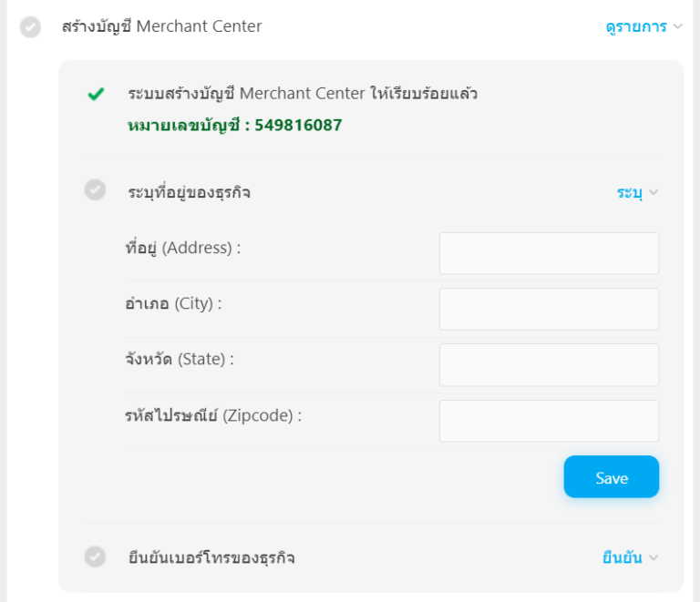Viewport: 700px width, 602px height.
Task: Click the จังหวัด (State) label
Action: [x=179, y=359]
